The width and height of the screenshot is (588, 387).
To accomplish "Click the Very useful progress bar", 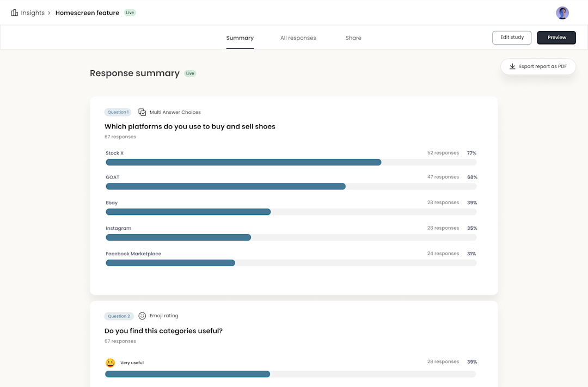I will 291,374.
